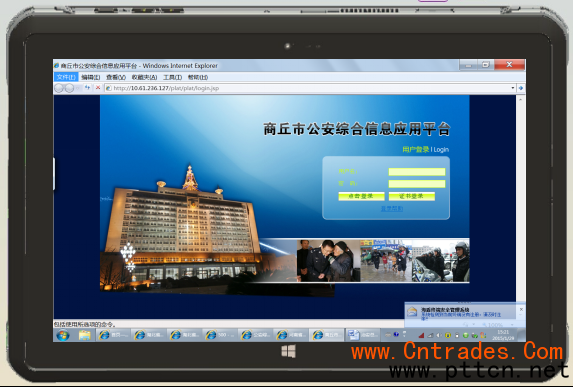Click the browser Forward arrow button
This screenshot has height=387, width=573.
coord(69,88)
